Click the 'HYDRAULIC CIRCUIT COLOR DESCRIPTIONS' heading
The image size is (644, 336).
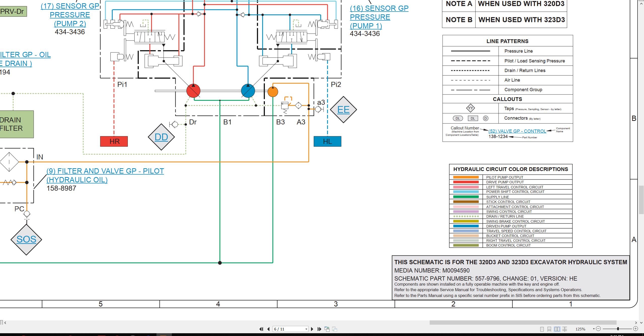click(510, 169)
